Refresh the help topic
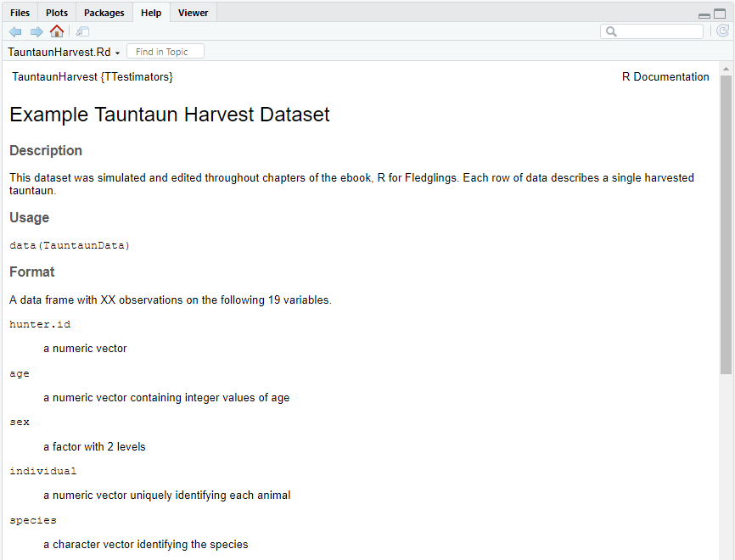The height and width of the screenshot is (560, 735). click(723, 31)
